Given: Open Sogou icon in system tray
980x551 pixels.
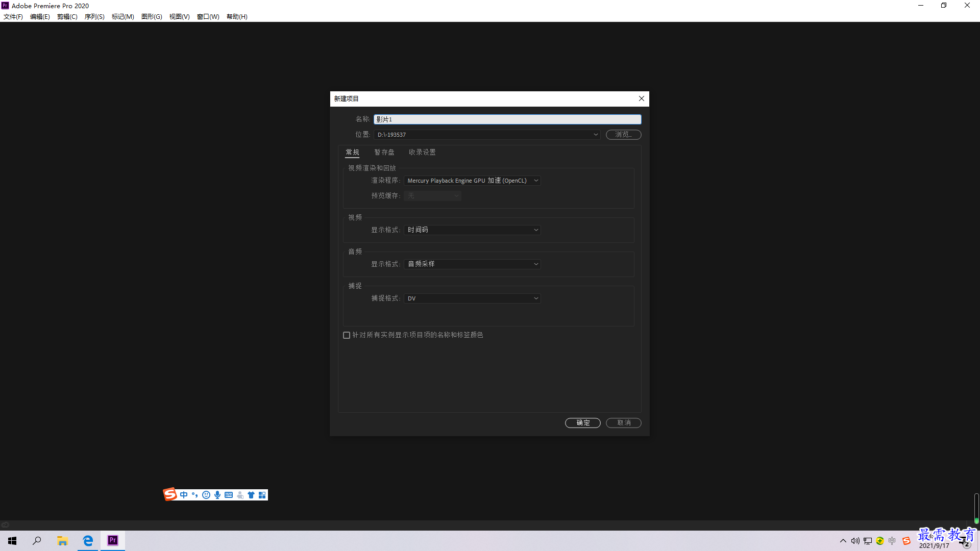Looking at the screenshot, I should click(906, 541).
